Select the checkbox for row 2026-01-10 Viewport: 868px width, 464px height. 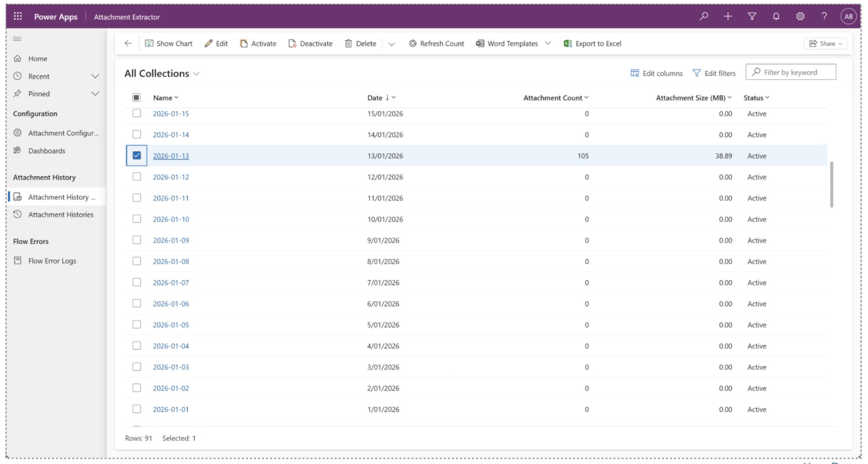click(x=137, y=219)
